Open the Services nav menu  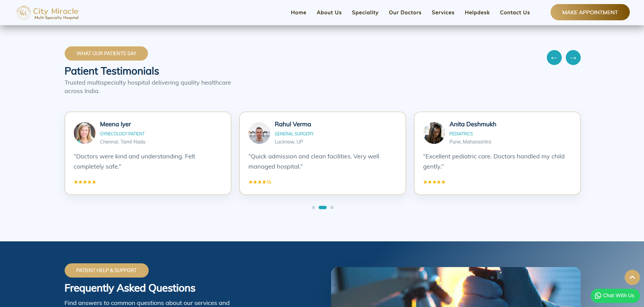443,13
